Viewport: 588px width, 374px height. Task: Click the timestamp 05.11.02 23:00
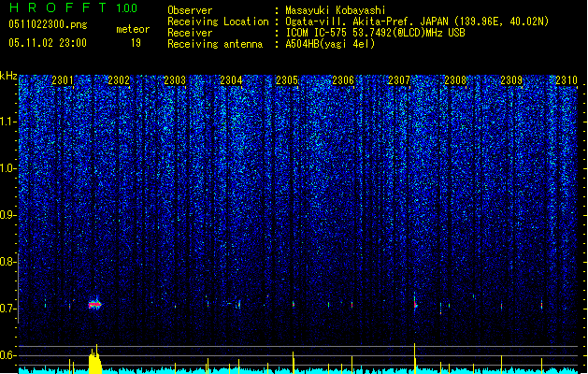[48, 43]
